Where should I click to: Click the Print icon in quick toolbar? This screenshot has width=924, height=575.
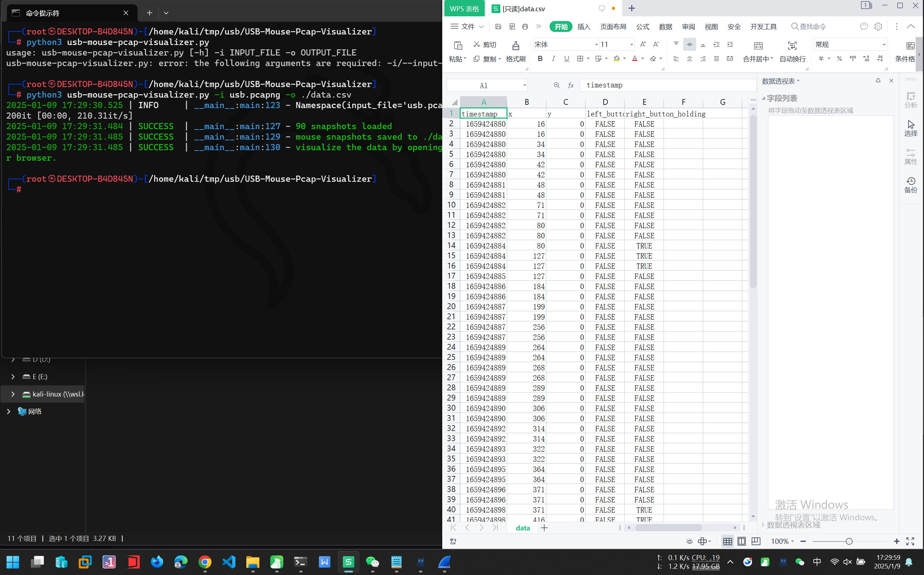(x=525, y=26)
